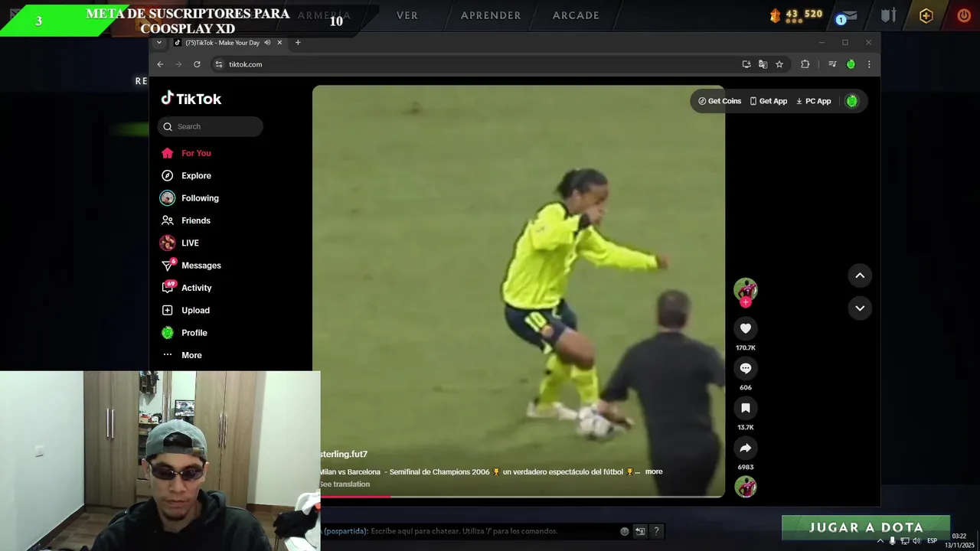Pause the playing football video
Screen dimensions: 980x551
518,291
